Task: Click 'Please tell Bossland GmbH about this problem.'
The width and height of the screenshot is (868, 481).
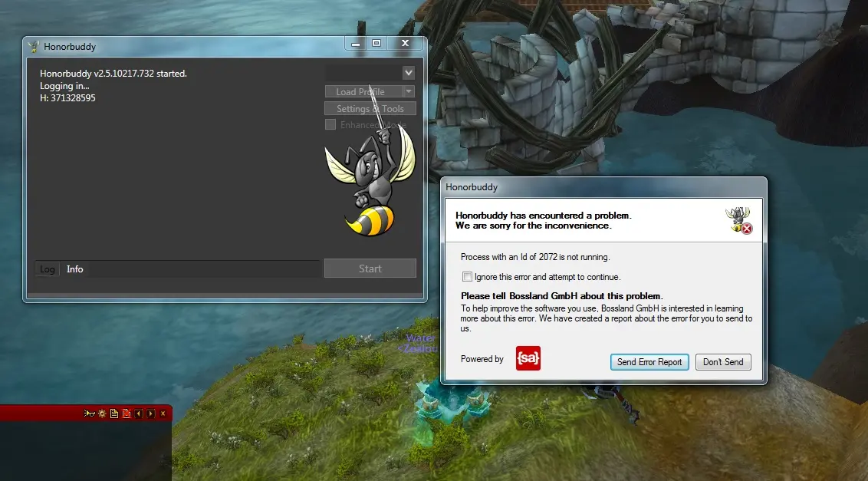Action: (x=562, y=296)
